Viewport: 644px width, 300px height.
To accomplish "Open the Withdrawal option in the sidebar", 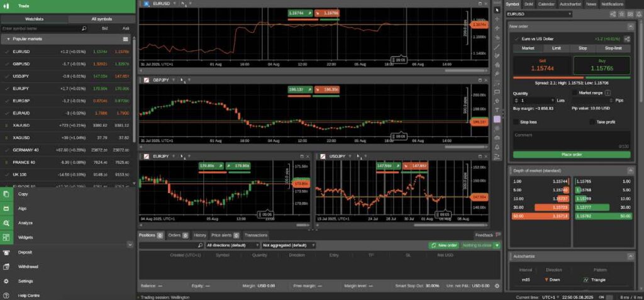I will tap(28, 267).
